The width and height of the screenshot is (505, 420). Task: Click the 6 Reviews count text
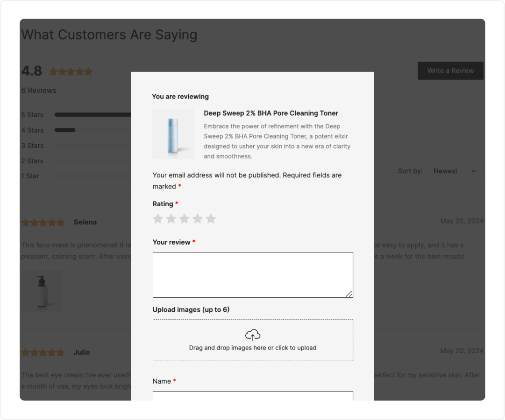[39, 91]
